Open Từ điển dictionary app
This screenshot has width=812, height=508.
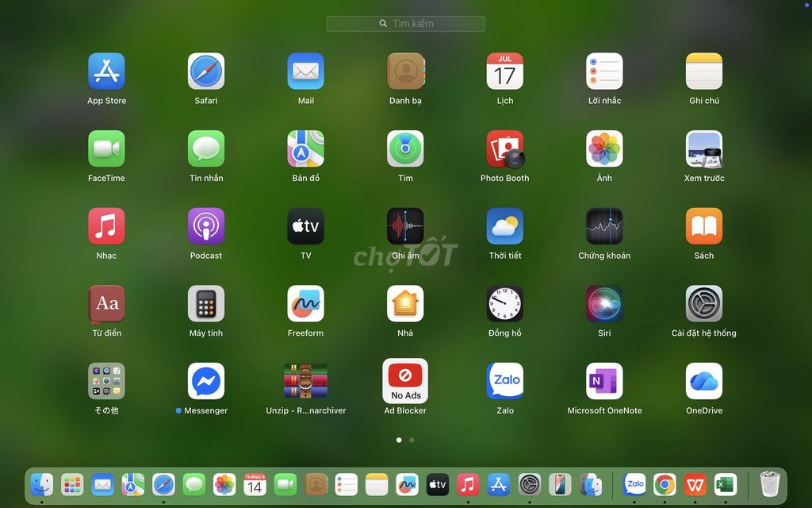[106, 304]
